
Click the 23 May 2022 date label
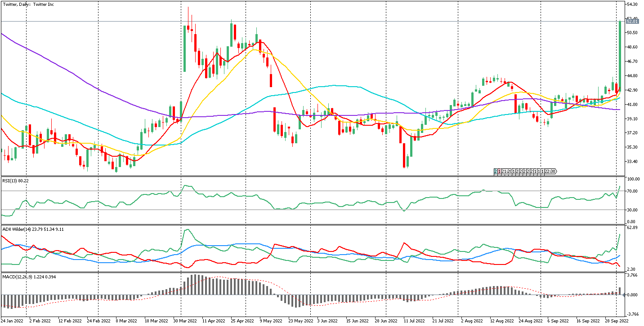[300, 321]
